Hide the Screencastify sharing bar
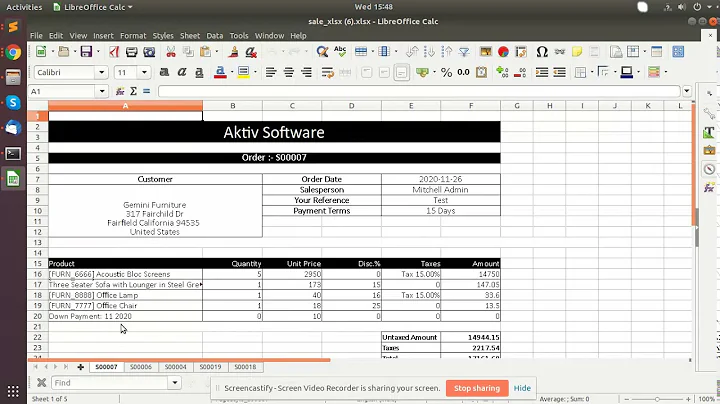The width and height of the screenshot is (720, 404). pyautogui.click(x=522, y=388)
